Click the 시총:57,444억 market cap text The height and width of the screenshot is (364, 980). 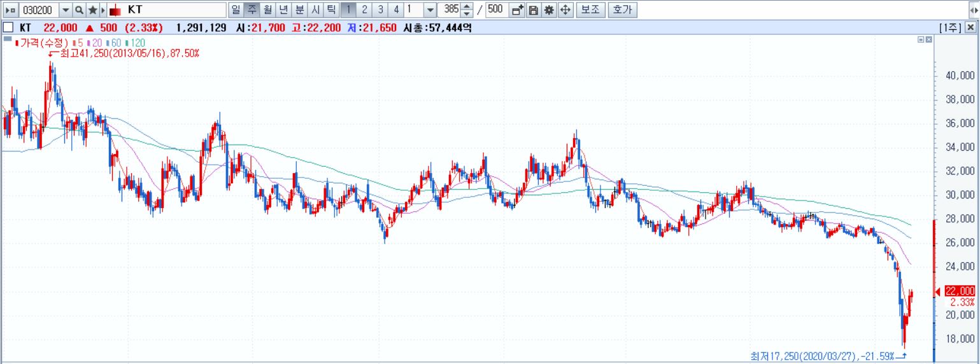(x=437, y=27)
